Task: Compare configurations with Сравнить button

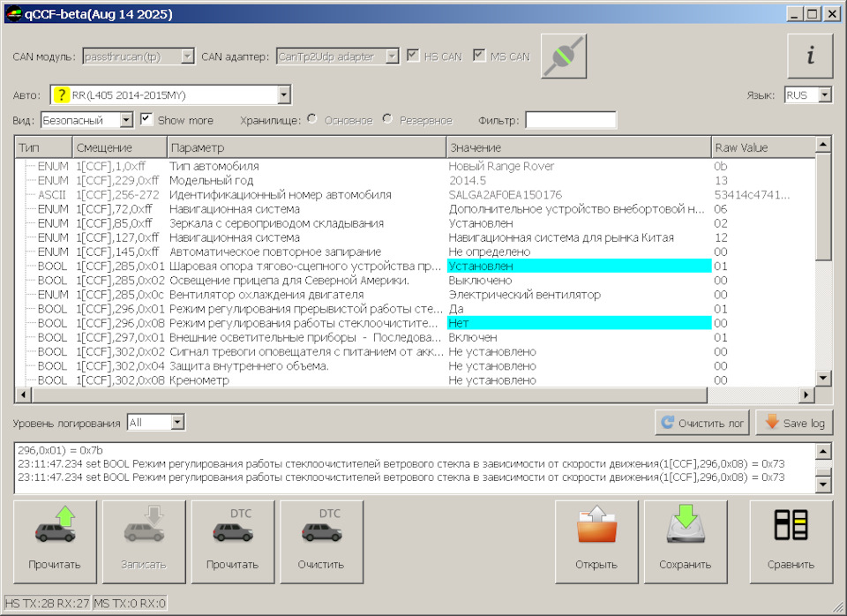Action: click(x=791, y=542)
